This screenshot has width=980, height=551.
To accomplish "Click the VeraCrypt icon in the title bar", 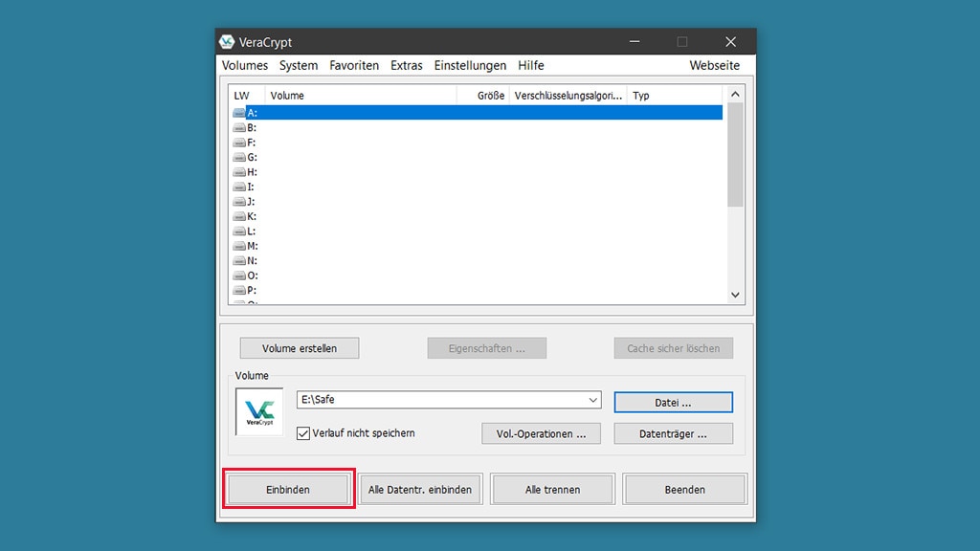I will pyautogui.click(x=227, y=41).
